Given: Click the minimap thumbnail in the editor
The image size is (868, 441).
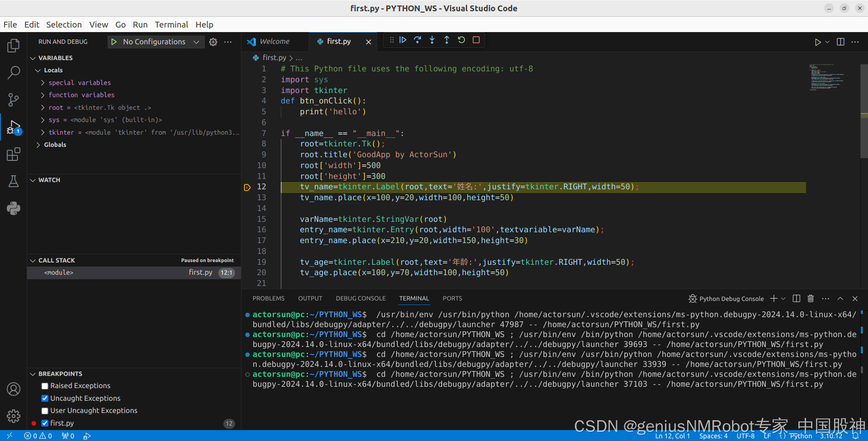Looking at the screenshot, I should 827,77.
